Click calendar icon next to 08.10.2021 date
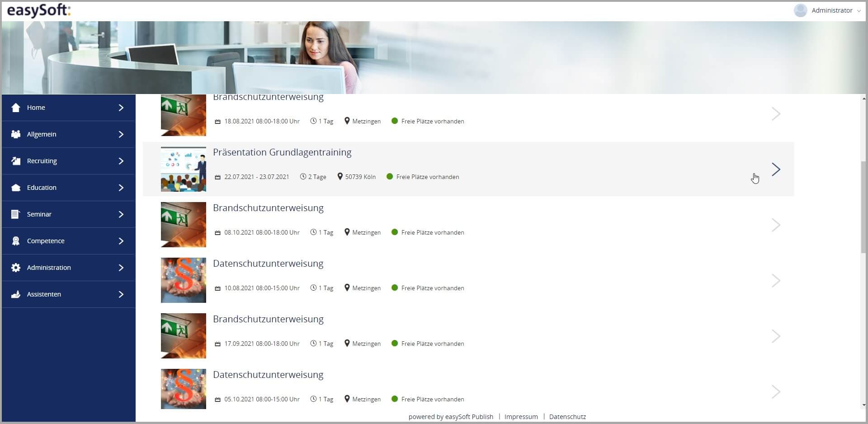Screen dimensions: 868x424 tap(217, 233)
